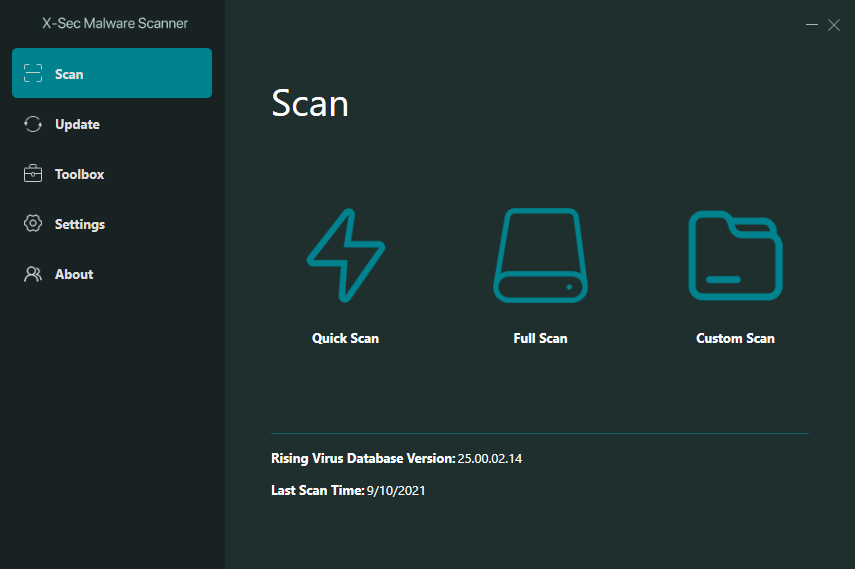The width and height of the screenshot is (855, 569).
Task: Click the hard drive Full Scan icon
Action: tap(540, 255)
